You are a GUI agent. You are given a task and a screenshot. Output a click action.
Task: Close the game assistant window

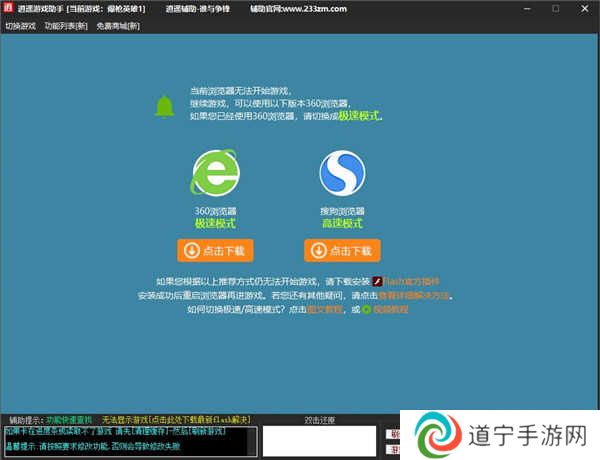tap(585, 8)
